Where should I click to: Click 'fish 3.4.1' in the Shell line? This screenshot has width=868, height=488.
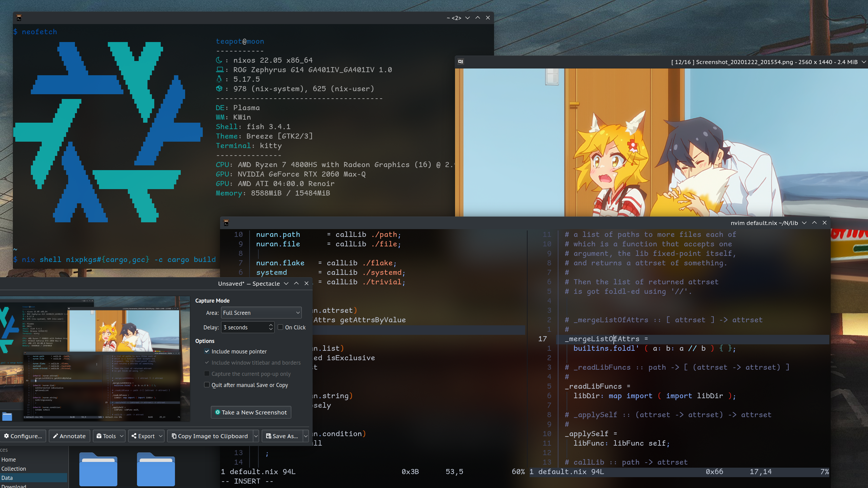pyautogui.click(x=269, y=127)
